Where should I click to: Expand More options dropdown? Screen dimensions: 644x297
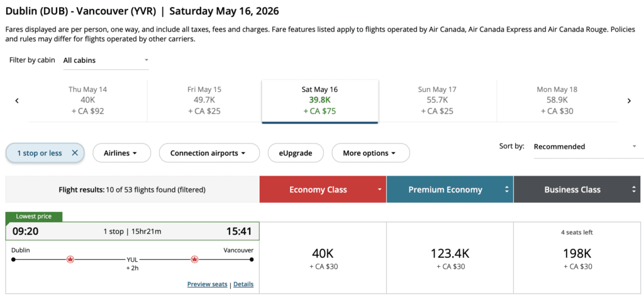coord(369,153)
